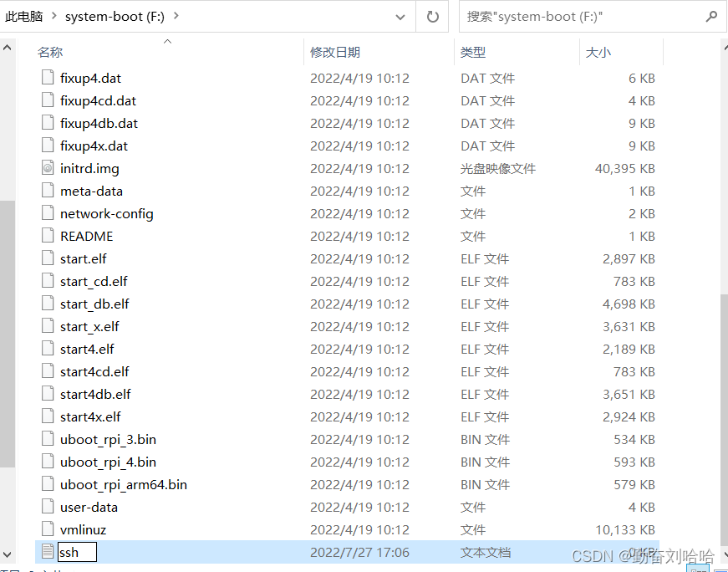728x572 pixels.
Task: Select the file named user-data
Action: pos(89,507)
